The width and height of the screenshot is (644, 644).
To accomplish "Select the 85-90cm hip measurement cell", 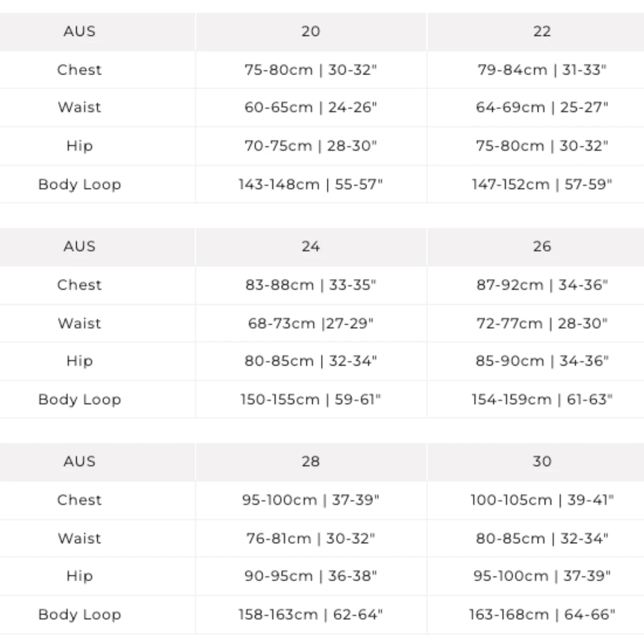I will [542, 361].
